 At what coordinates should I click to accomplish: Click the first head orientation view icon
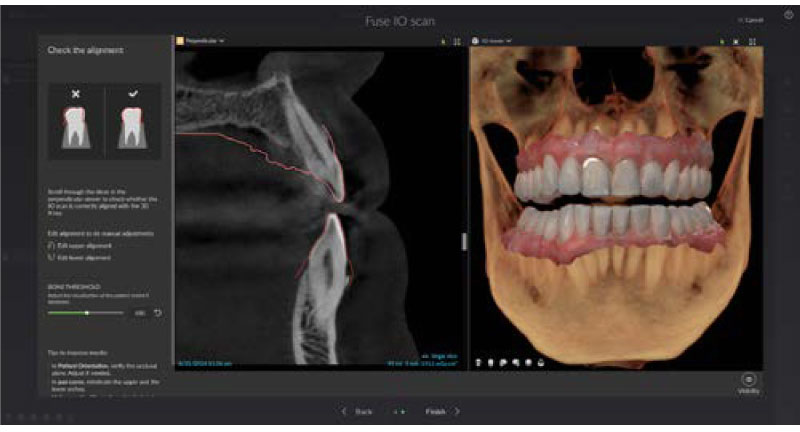pos(480,362)
